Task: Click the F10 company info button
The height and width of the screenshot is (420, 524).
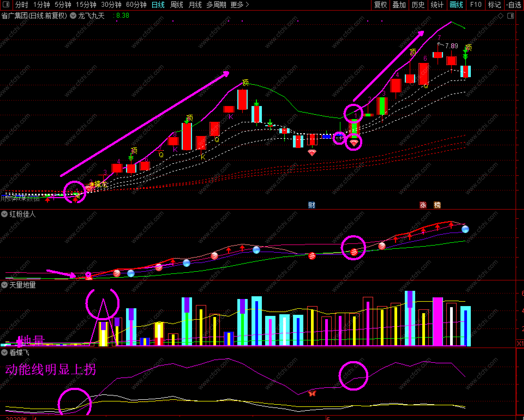Action: click(x=476, y=5)
